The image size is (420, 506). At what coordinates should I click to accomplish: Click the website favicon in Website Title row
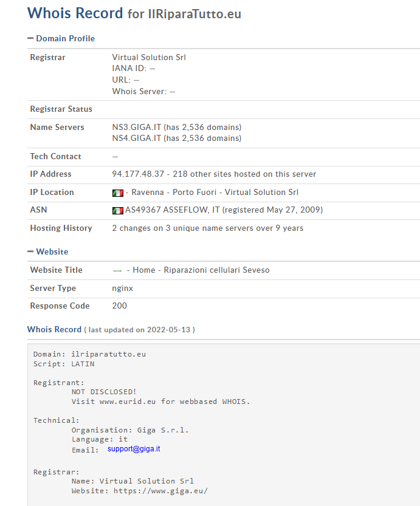[x=117, y=271]
